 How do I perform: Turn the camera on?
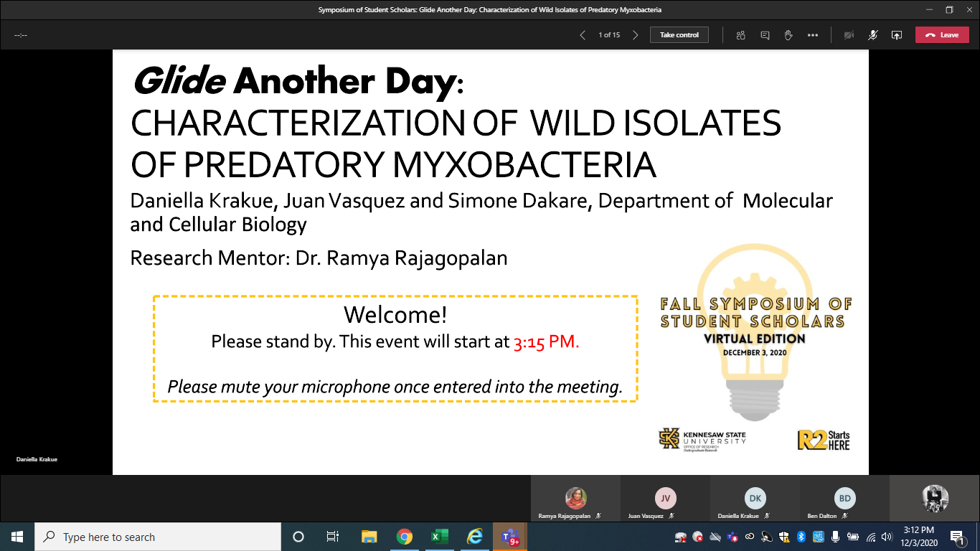[849, 35]
